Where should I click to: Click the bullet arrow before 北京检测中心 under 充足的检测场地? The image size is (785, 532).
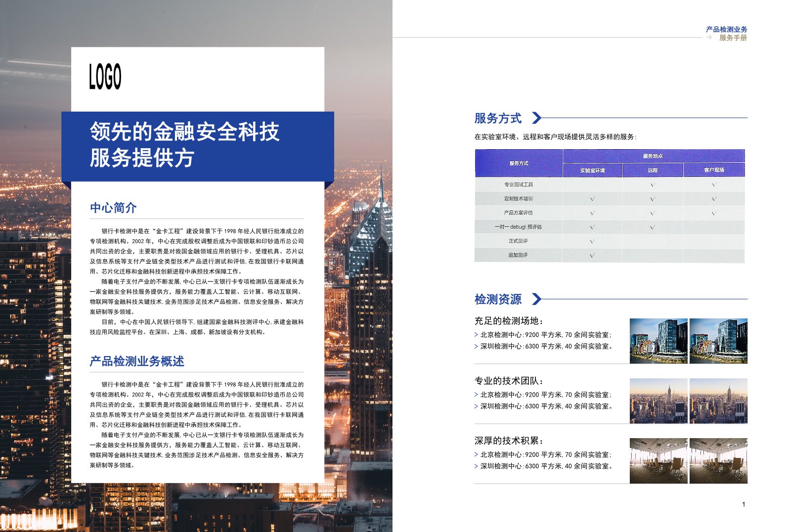point(476,335)
